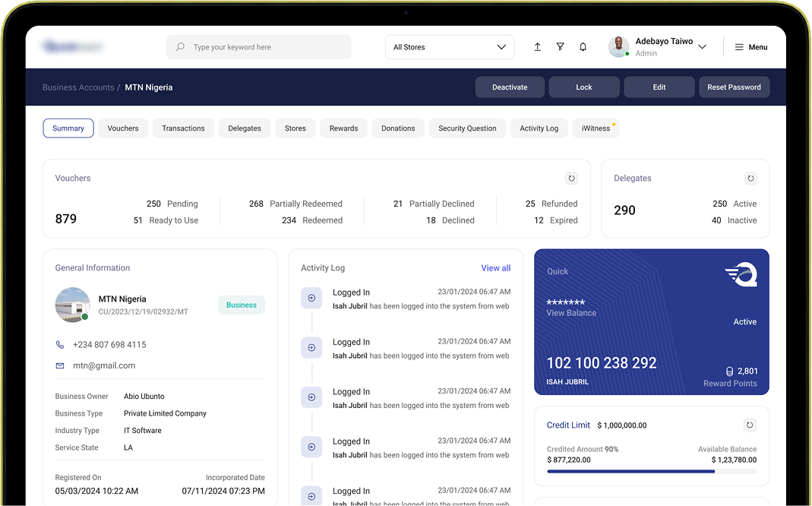The height and width of the screenshot is (506, 812).
Task: Focus the keyword search field
Action: pos(258,47)
